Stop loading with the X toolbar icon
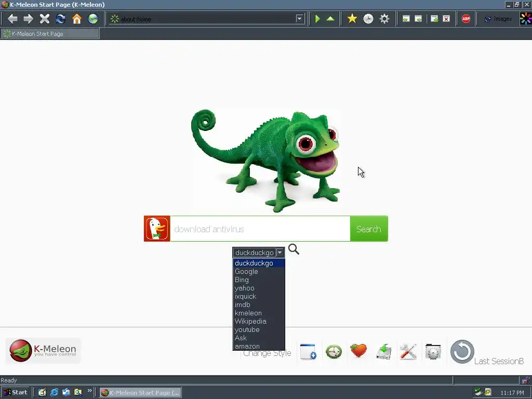This screenshot has height=399, width=532. 45,19
